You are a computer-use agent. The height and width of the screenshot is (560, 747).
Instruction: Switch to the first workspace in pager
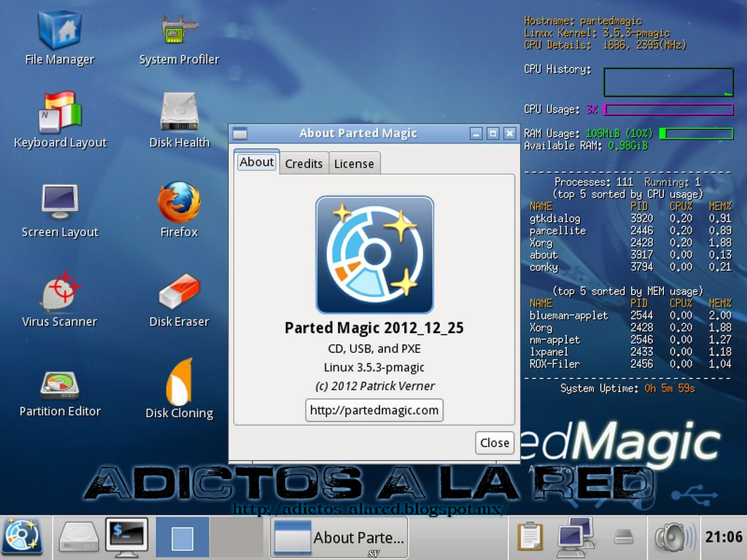(182, 538)
